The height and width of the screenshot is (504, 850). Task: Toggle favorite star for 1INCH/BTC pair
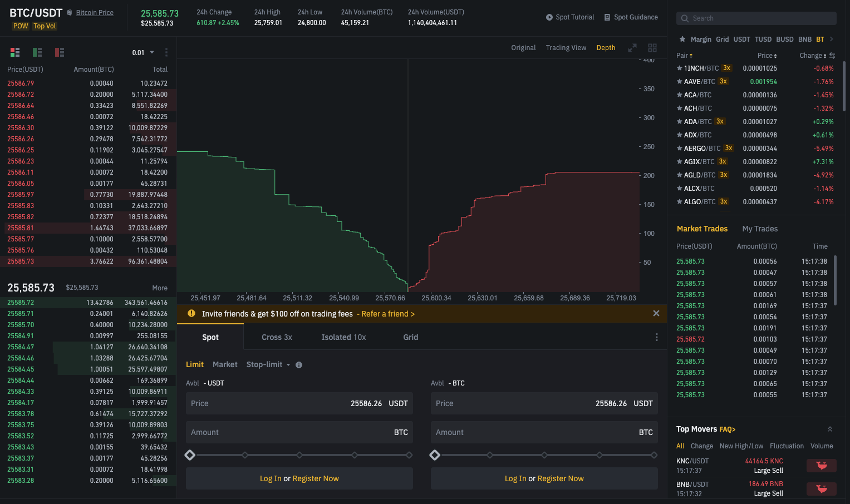pos(679,68)
